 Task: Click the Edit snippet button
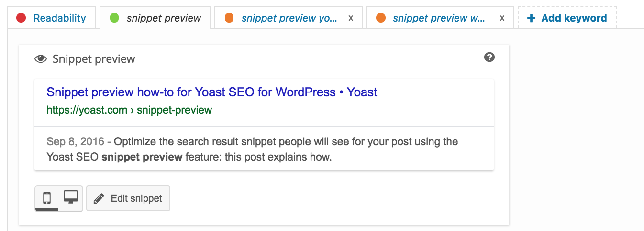pos(128,198)
